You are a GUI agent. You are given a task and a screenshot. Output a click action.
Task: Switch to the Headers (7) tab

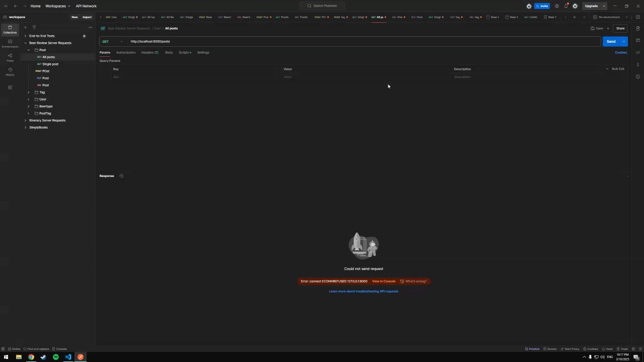click(x=150, y=52)
